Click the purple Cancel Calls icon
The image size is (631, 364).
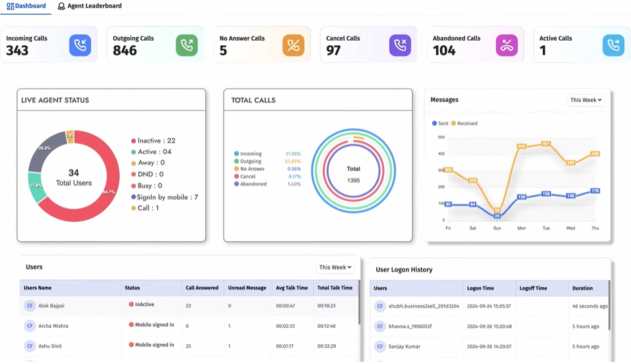400,45
